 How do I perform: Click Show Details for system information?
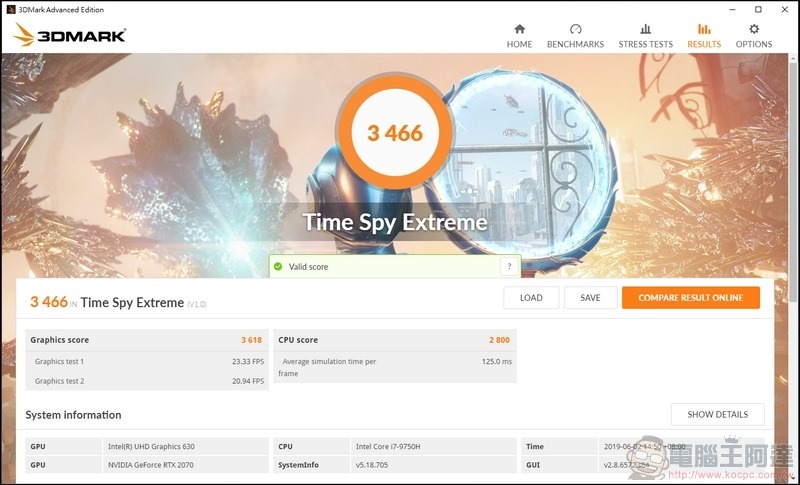[717, 415]
